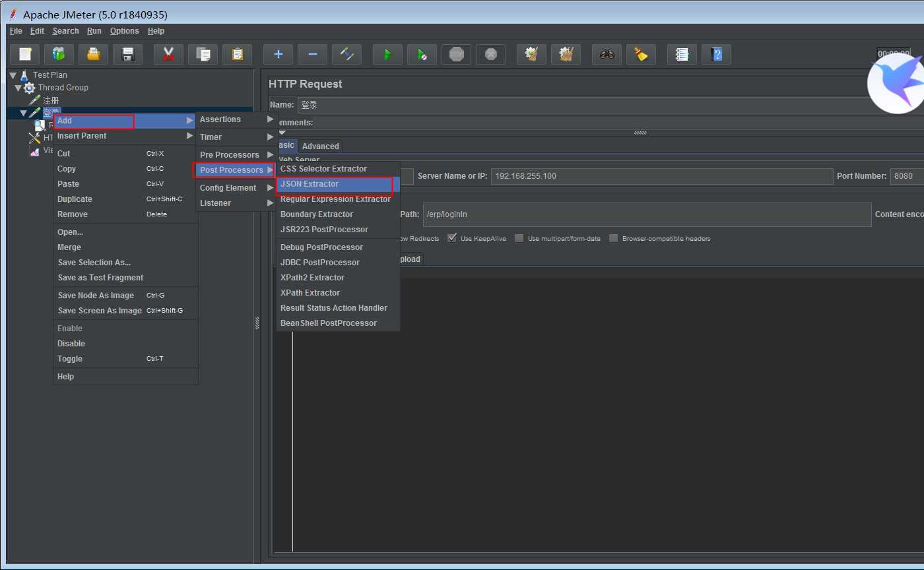Collapse the Test Plan tree node
Viewport: 924px width, 570px height.
click(x=13, y=75)
